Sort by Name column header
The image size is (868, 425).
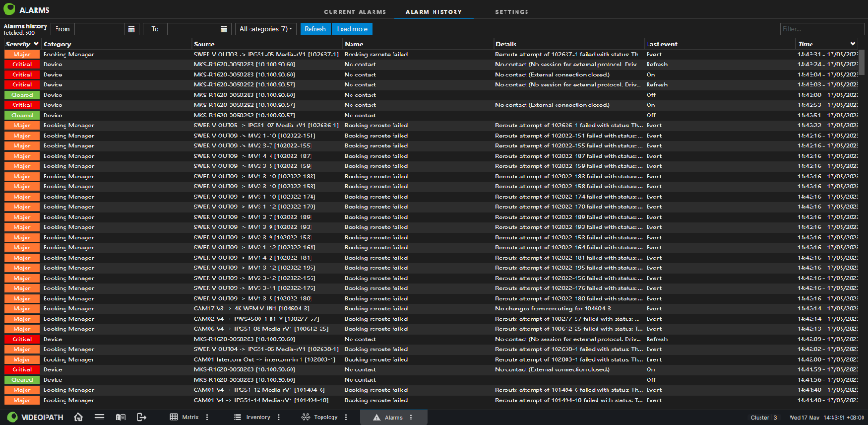pyautogui.click(x=353, y=44)
